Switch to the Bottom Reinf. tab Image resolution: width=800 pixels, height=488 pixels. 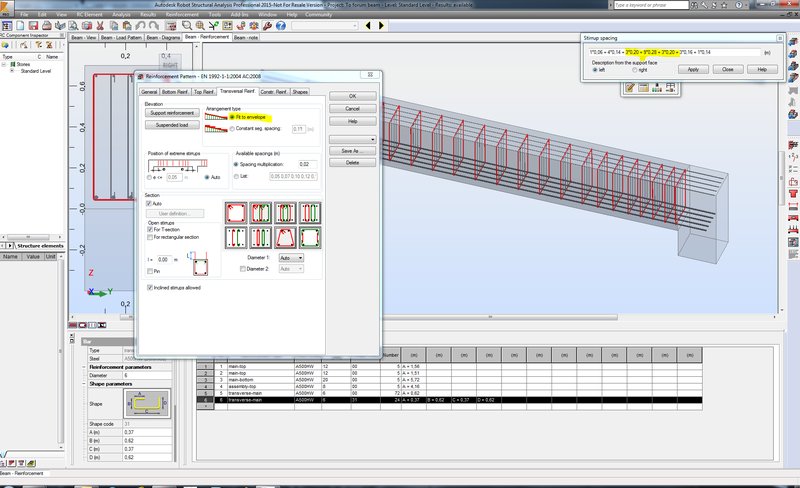(175, 92)
